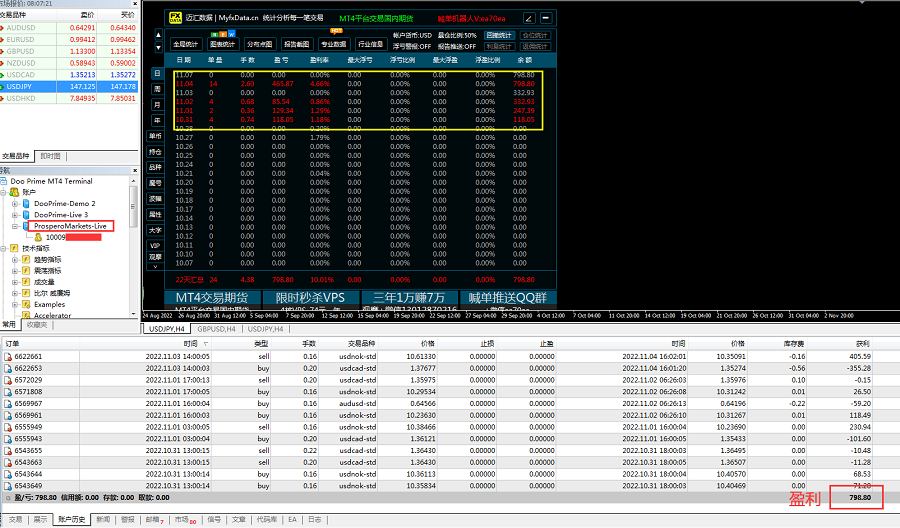Expand the DooPrime-Live 3 node
The image size is (900, 528).
(x=15, y=215)
